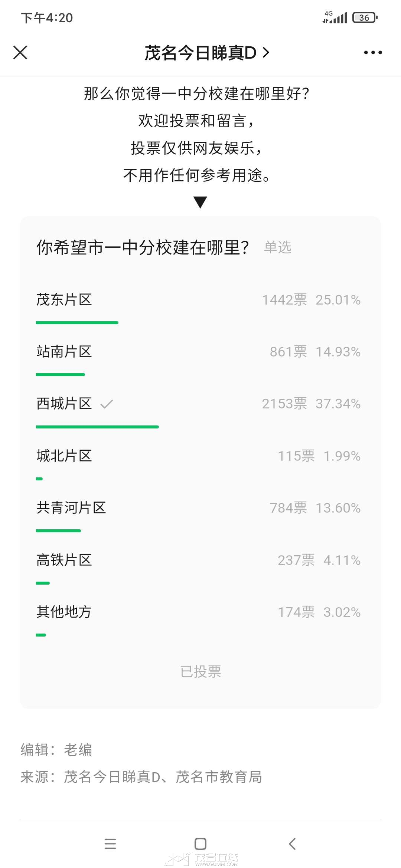Viewport: 401px width, 868px height.
Task: Tap the Android home square icon
Action: click(200, 844)
